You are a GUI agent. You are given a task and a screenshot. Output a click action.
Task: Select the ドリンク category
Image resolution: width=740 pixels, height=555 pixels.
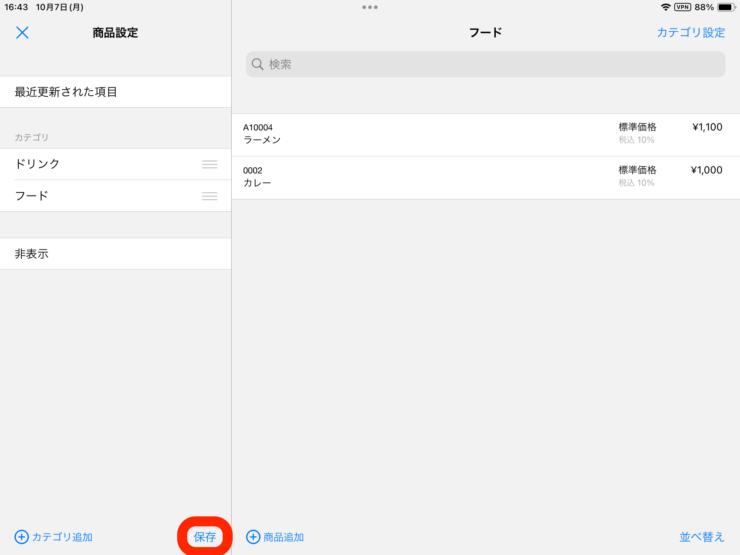[116, 164]
